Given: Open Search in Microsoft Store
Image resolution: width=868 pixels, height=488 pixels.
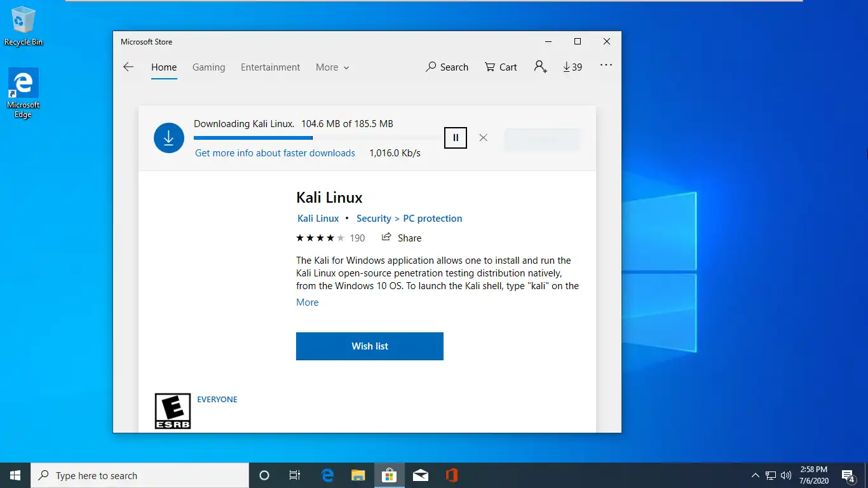Looking at the screenshot, I should pyautogui.click(x=447, y=67).
